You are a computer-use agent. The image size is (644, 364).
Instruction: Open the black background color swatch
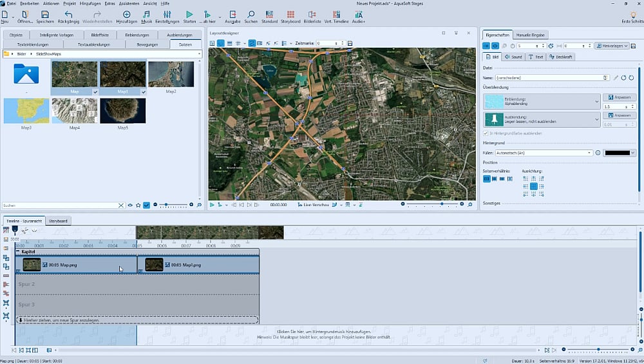[x=617, y=153]
